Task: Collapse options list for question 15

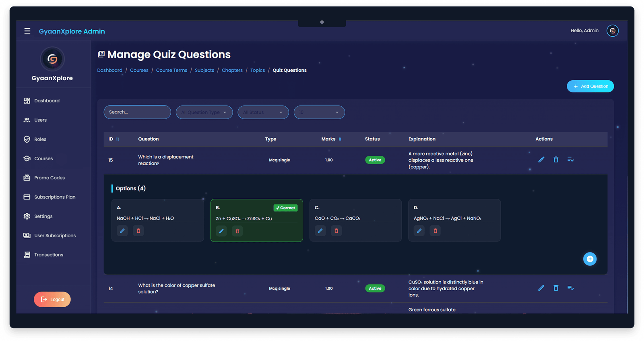Action: point(570,160)
